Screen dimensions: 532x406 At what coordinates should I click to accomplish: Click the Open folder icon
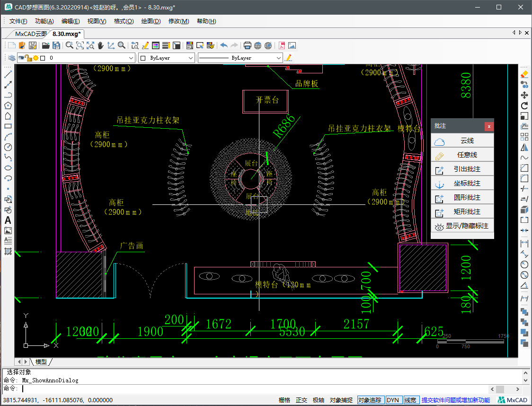coord(46,45)
